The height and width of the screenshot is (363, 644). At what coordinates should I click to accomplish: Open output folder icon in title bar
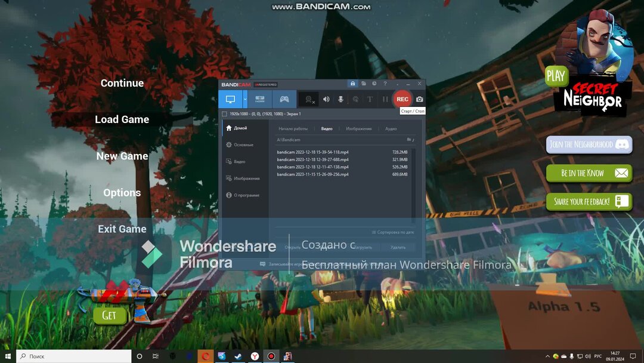(364, 84)
